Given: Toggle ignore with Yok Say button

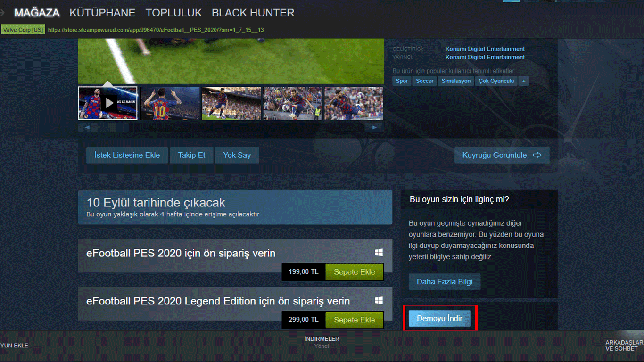Looking at the screenshot, I should (x=237, y=155).
